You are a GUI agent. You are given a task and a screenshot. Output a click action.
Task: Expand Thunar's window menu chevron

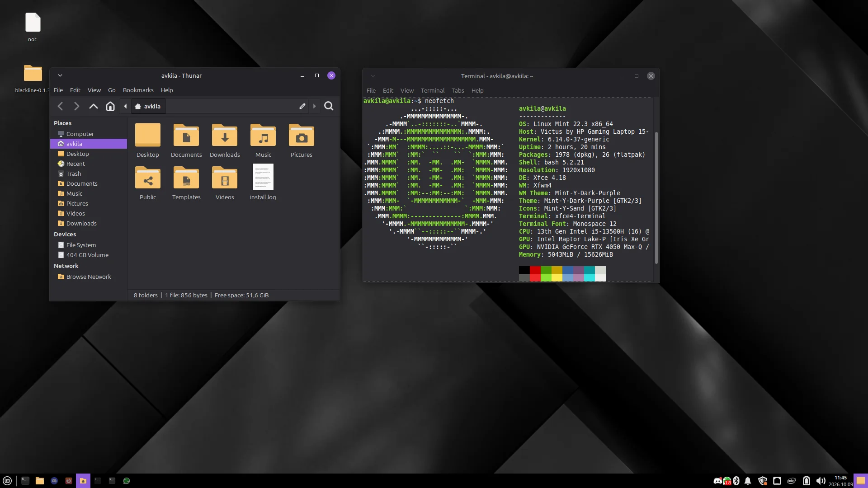[60, 75]
